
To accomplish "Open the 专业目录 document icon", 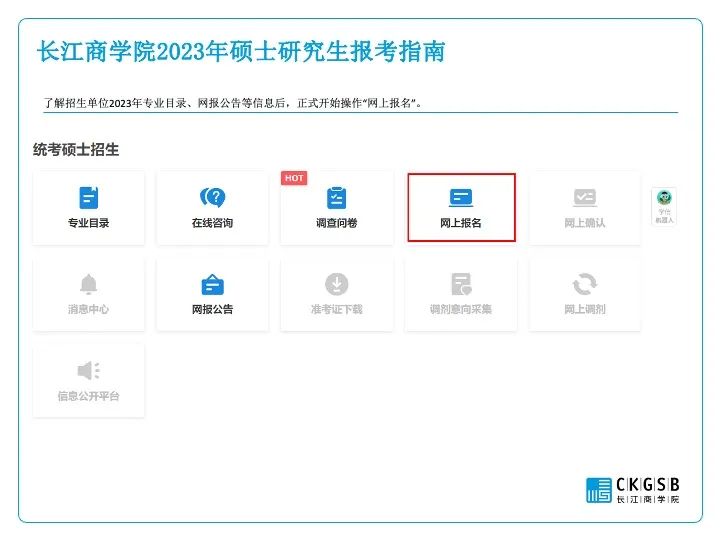I will coord(89,198).
